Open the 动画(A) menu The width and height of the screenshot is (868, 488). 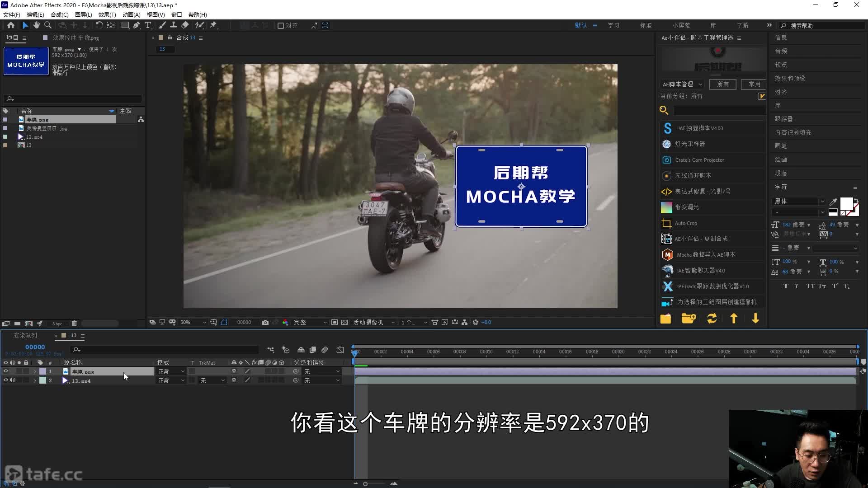(131, 15)
